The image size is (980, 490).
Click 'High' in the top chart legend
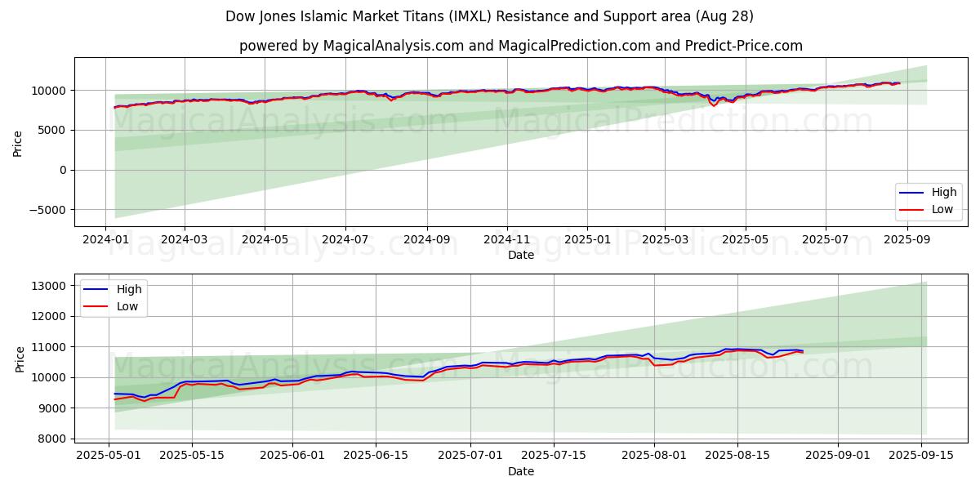click(944, 193)
